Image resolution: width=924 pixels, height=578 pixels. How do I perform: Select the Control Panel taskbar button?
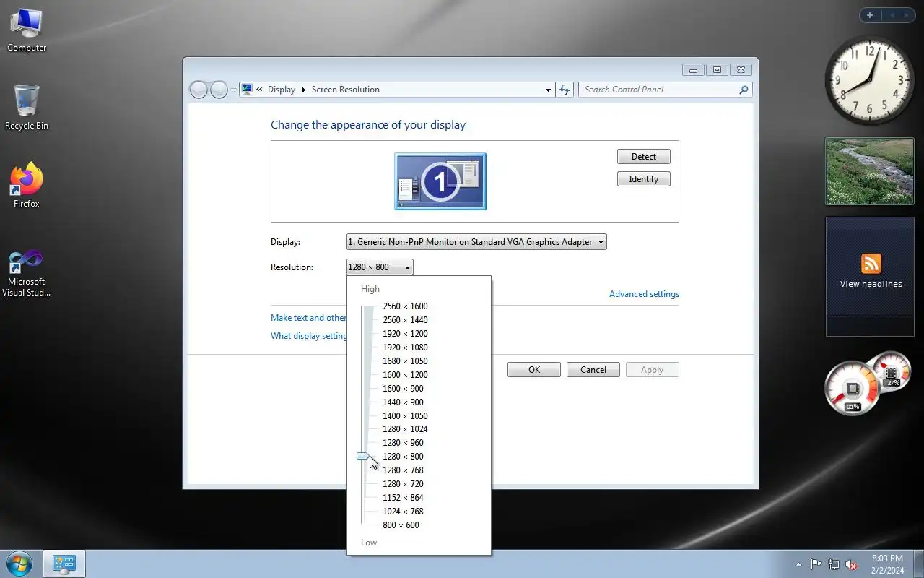pos(64,564)
